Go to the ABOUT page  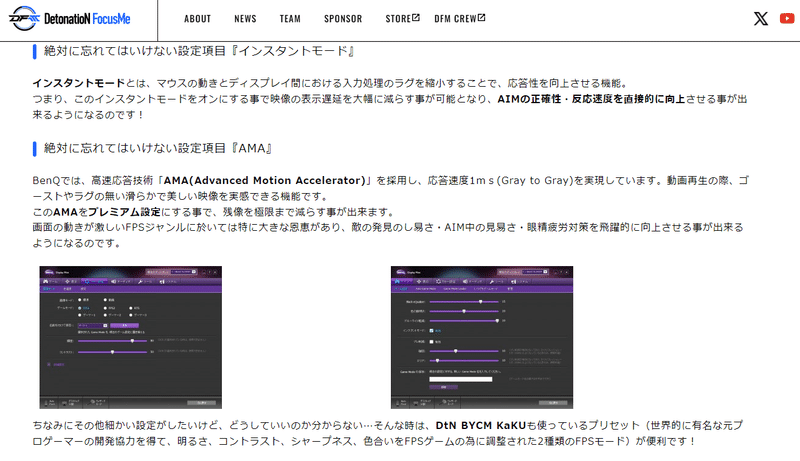pos(197,19)
